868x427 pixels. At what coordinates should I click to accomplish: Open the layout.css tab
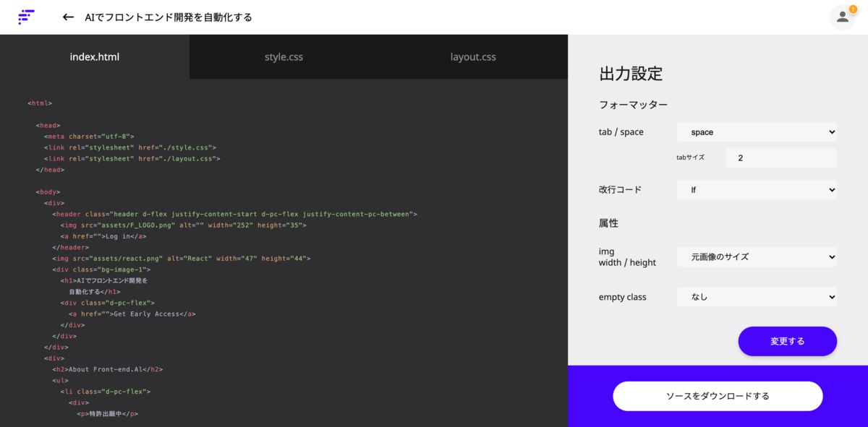(x=473, y=56)
